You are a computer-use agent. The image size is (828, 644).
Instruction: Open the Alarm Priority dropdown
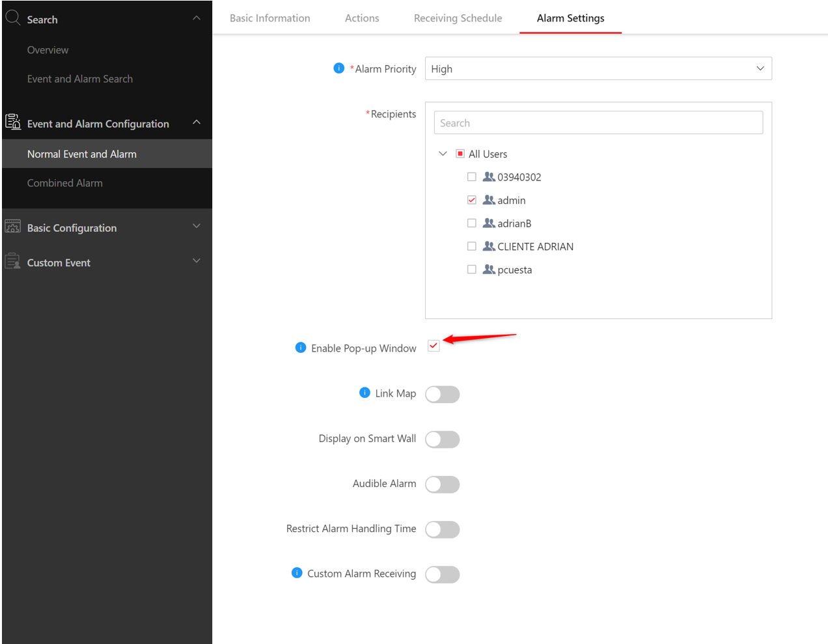coord(598,69)
